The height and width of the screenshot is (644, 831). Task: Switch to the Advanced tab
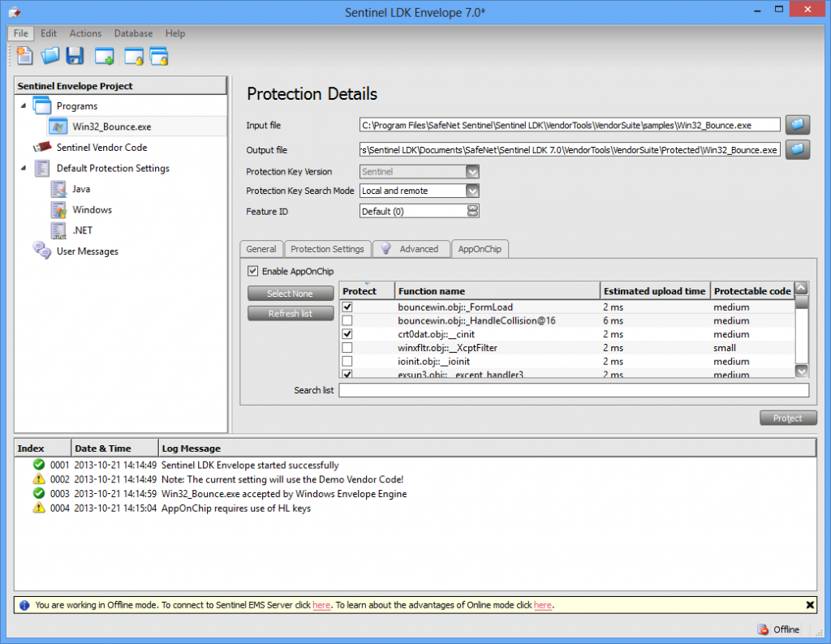coord(411,249)
